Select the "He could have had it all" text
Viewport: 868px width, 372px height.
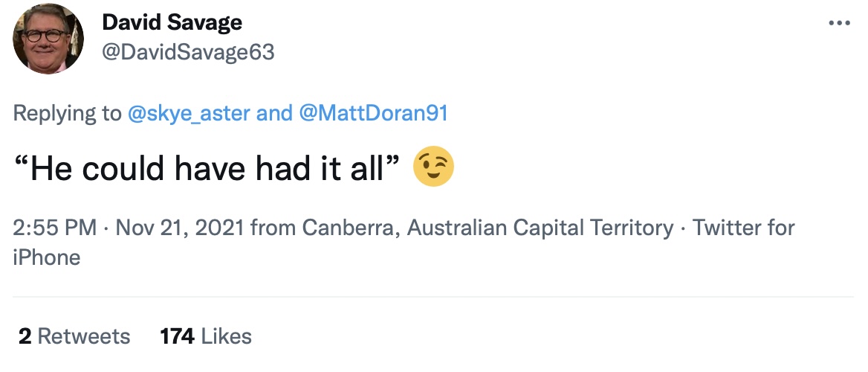tap(208, 167)
